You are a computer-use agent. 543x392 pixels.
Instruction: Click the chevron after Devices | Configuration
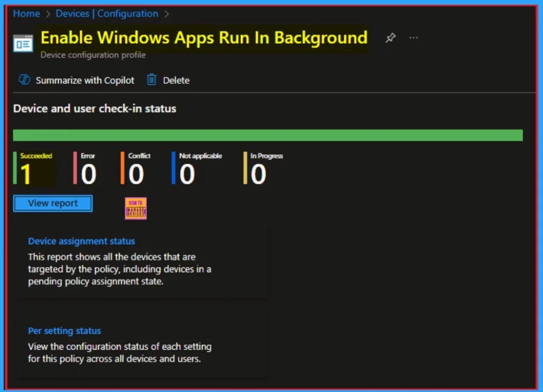(168, 14)
